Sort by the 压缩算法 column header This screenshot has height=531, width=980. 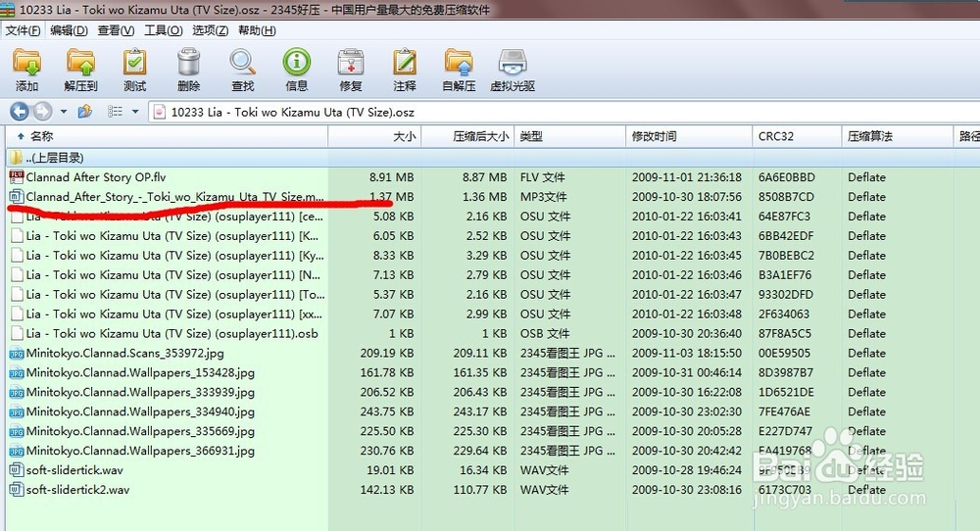click(x=898, y=136)
